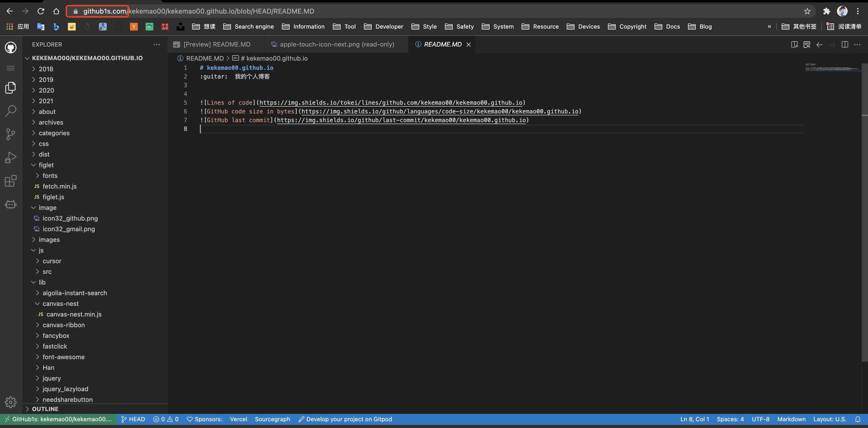Open the Source Control view
The image size is (868, 428).
point(10,134)
